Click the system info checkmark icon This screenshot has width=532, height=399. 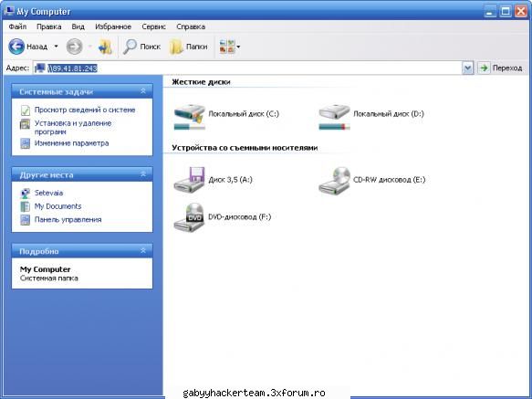pyautogui.click(x=26, y=110)
